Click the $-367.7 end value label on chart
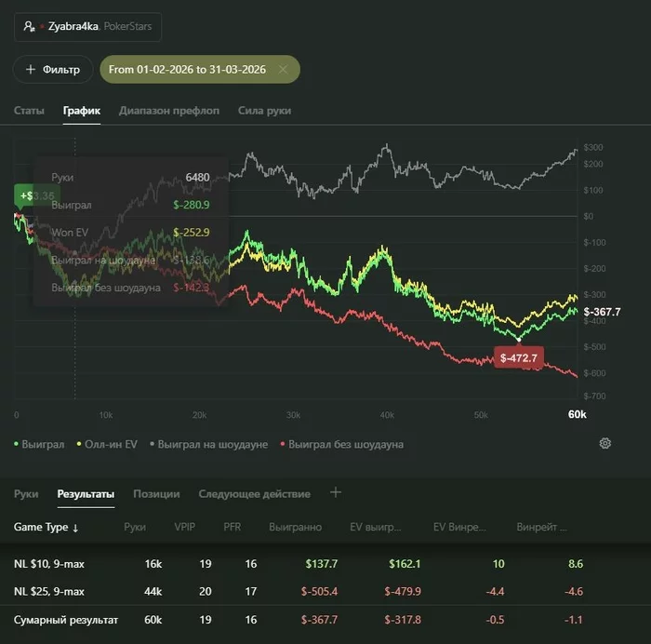 pyautogui.click(x=602, y=312)
